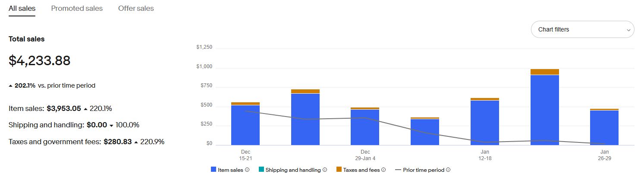Click the down arrow beside 100.0% shipping change
Screen dimensions: 644x180
click(x=111, y=125)
